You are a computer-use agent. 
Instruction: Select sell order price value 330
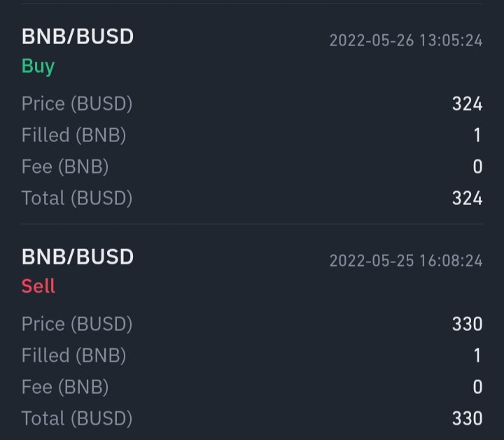click(x=467, y=324)
